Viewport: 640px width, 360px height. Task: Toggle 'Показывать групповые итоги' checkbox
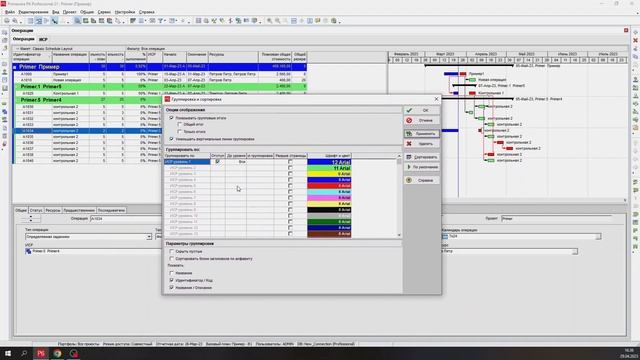[172, 118]
